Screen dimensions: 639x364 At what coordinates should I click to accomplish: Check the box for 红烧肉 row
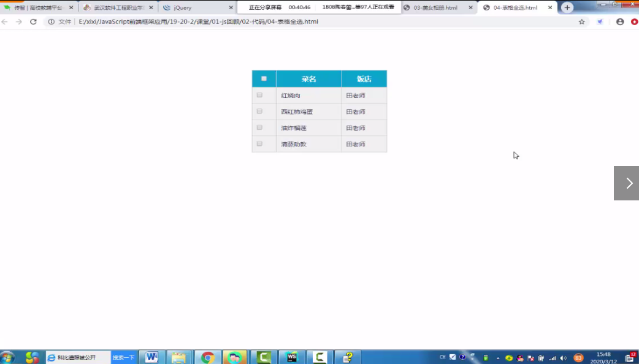pos(259,95)
